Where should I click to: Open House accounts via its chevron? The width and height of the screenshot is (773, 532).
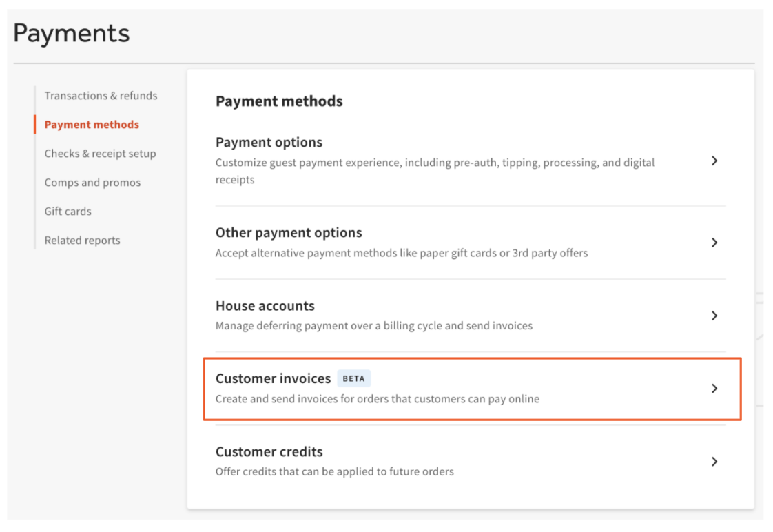[x=714, y=316]
